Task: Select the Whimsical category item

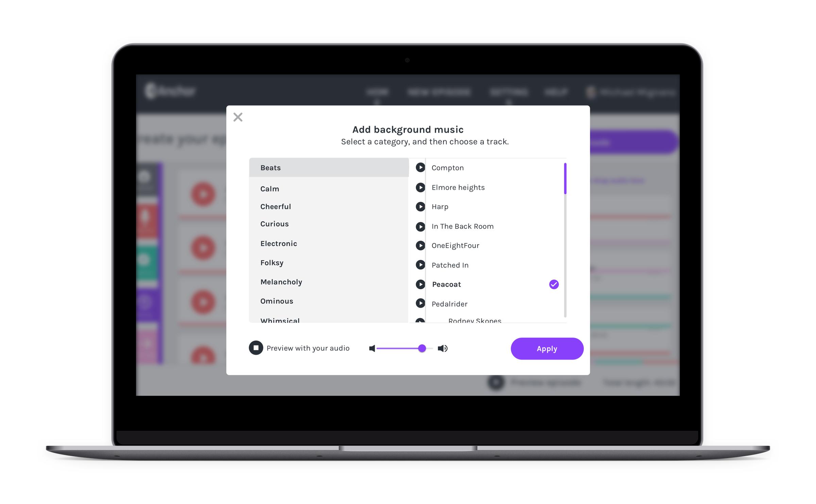Action: pos(280,320)
